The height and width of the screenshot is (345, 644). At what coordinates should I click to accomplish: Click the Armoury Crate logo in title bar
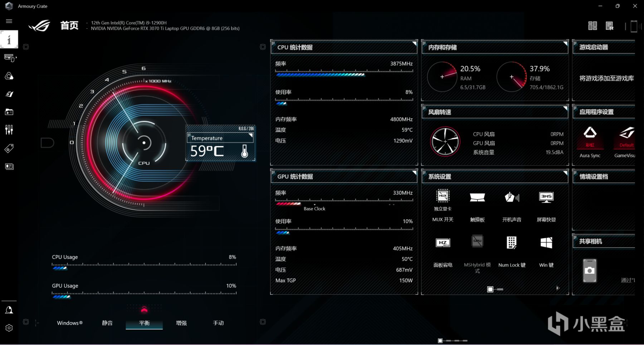coord(9,6)
